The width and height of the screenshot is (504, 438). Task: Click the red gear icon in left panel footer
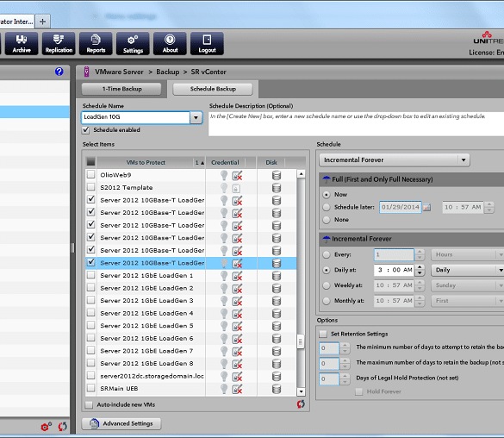[x=46, y=427]
